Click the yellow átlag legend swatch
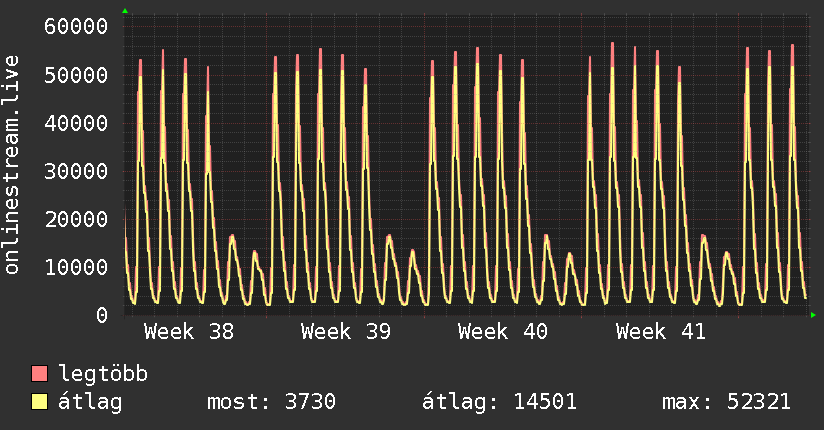 (39, 402)
